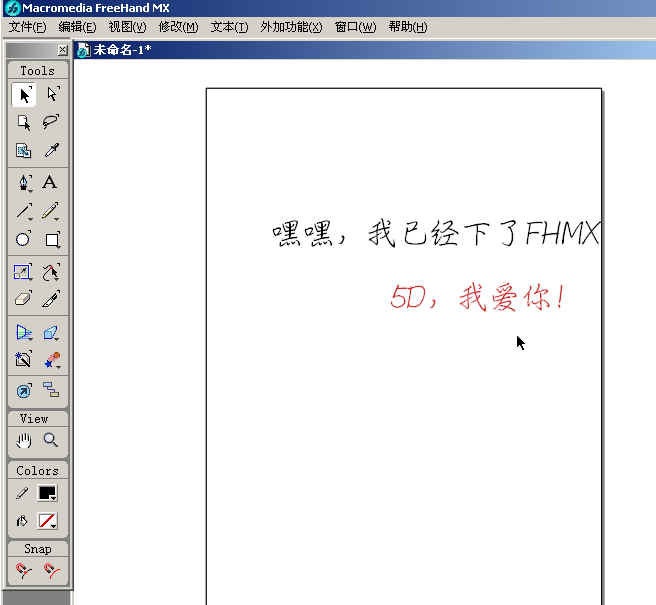
Task: Click the fill paint bucket icon
Action: pos(22,521)
